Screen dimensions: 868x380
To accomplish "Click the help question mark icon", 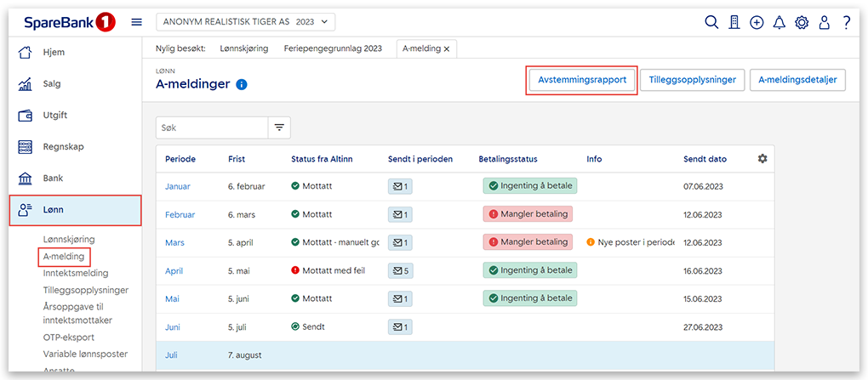I will tap(847, 23).
